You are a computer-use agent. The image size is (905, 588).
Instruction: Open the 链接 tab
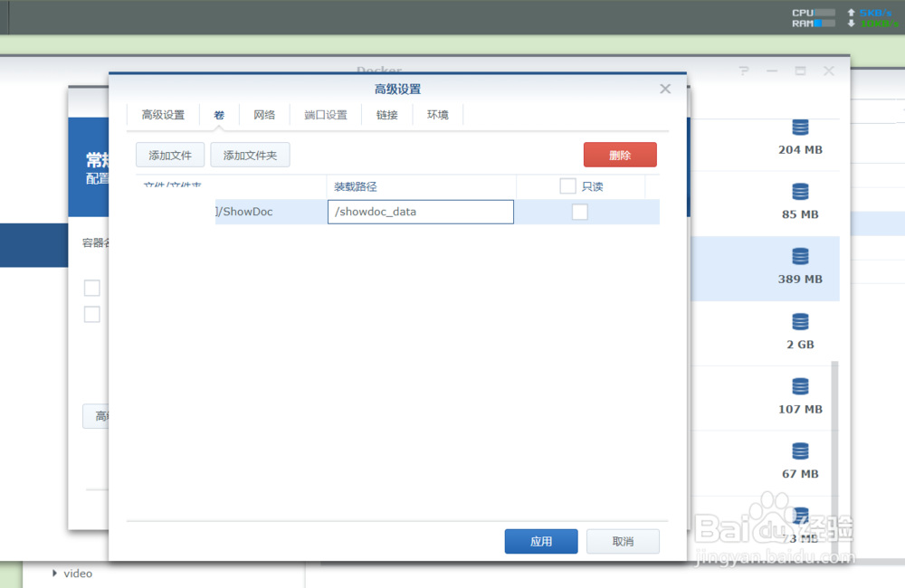coord(386,115)
